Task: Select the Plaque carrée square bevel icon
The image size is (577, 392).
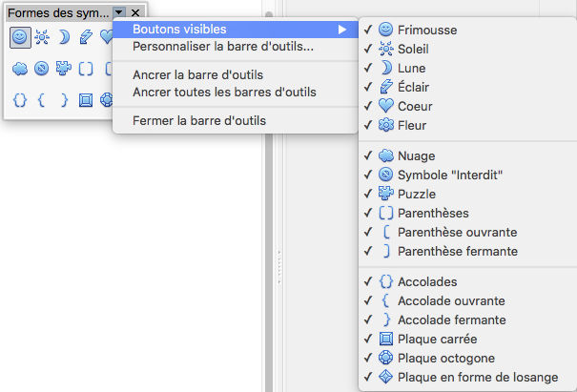Action: [x=86, y=100]
